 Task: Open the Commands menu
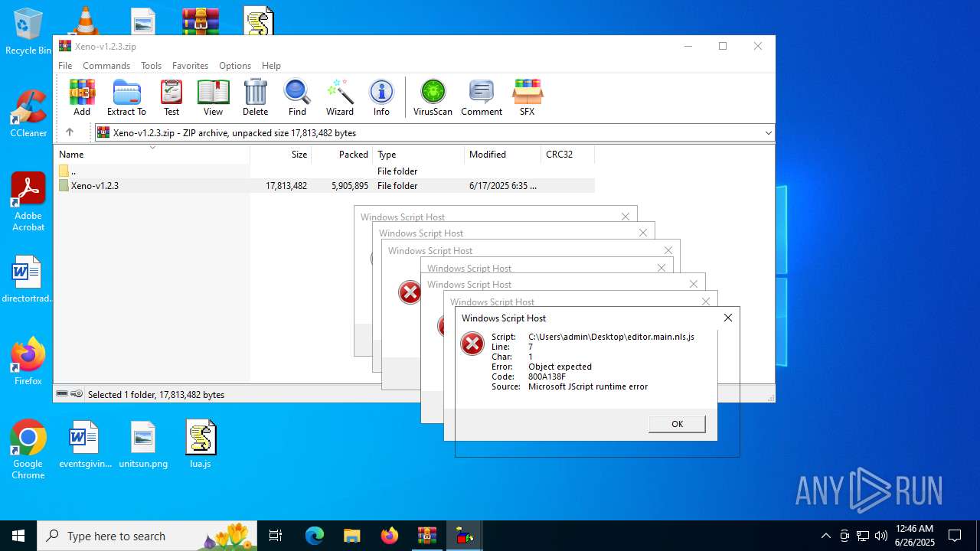[x=106, y=66]
